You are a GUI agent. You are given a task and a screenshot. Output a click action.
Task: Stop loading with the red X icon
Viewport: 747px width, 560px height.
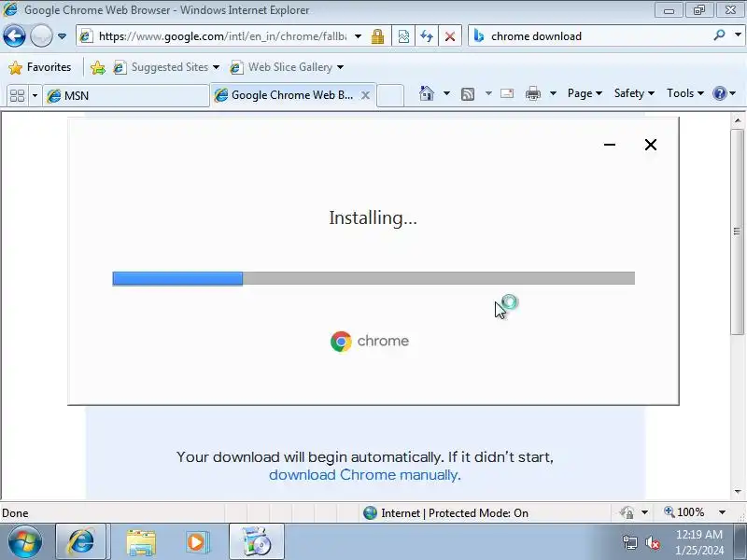450,36
